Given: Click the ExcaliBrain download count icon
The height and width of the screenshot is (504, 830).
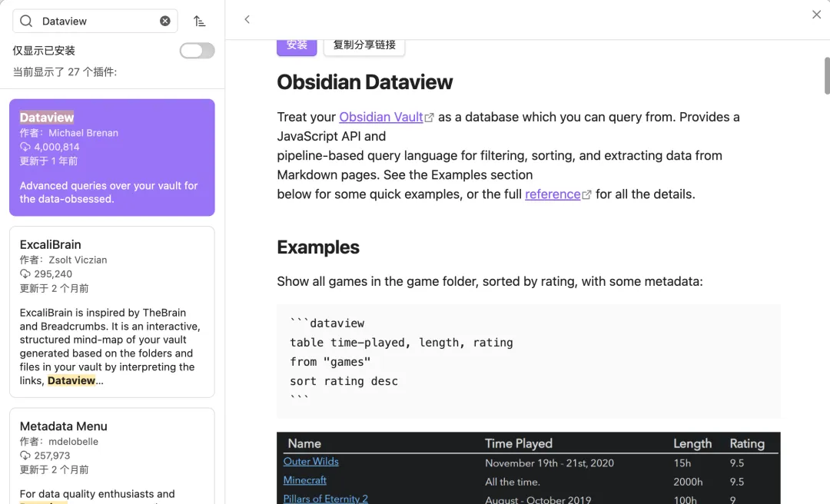Looking at the screenshot, I should [x=25, y=274].
